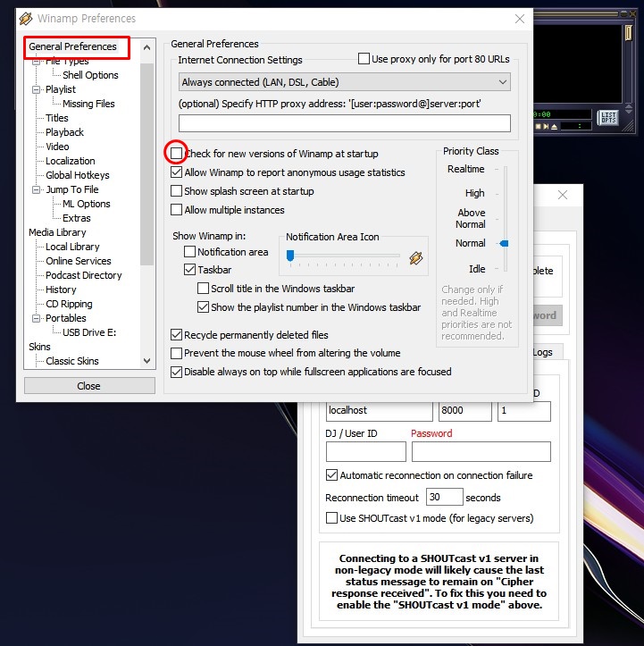Tick the Notification area checkbox
The image size is (644, 646).
click(x=189, y=251)
